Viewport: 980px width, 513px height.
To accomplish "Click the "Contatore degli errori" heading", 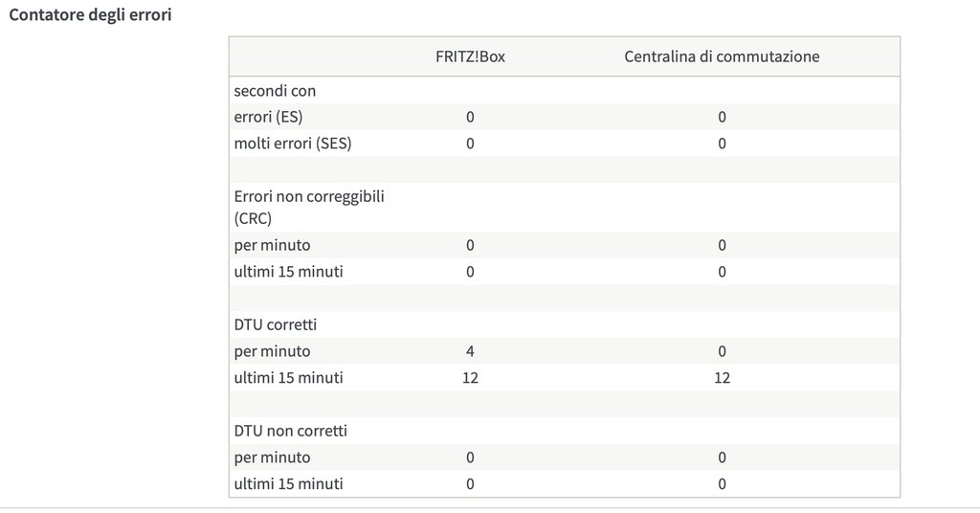I will click(x=91, y=16).
